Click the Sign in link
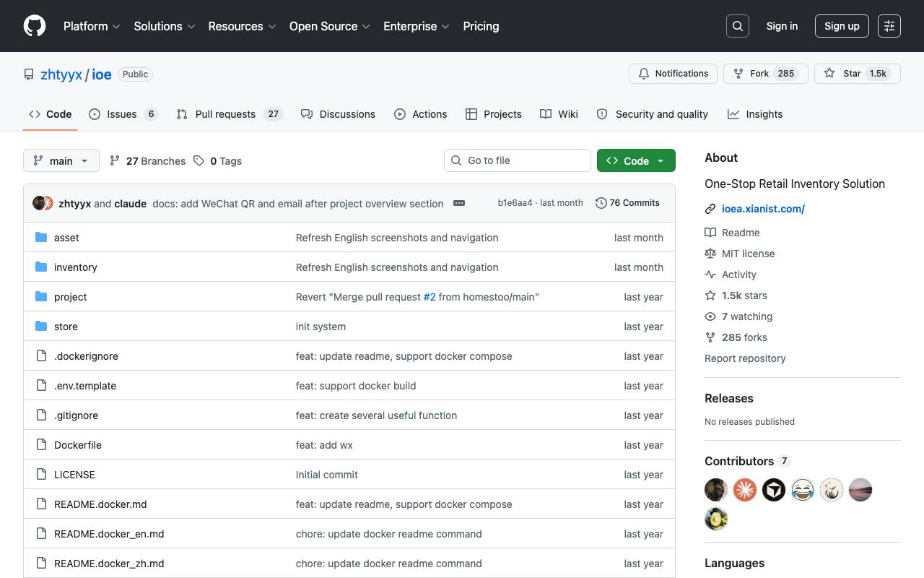The height and width of the screenshot is (578, 924). (782, 26)
